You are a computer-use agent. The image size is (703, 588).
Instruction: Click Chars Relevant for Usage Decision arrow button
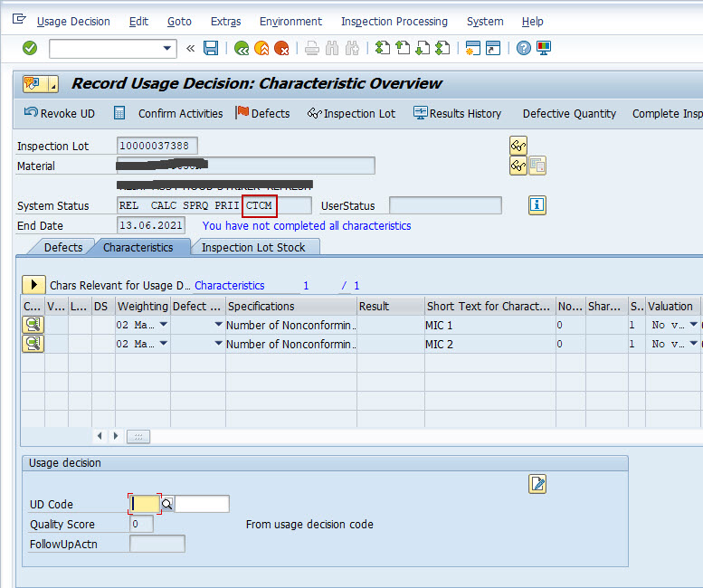pyautogui.click(x=33, y=285)
